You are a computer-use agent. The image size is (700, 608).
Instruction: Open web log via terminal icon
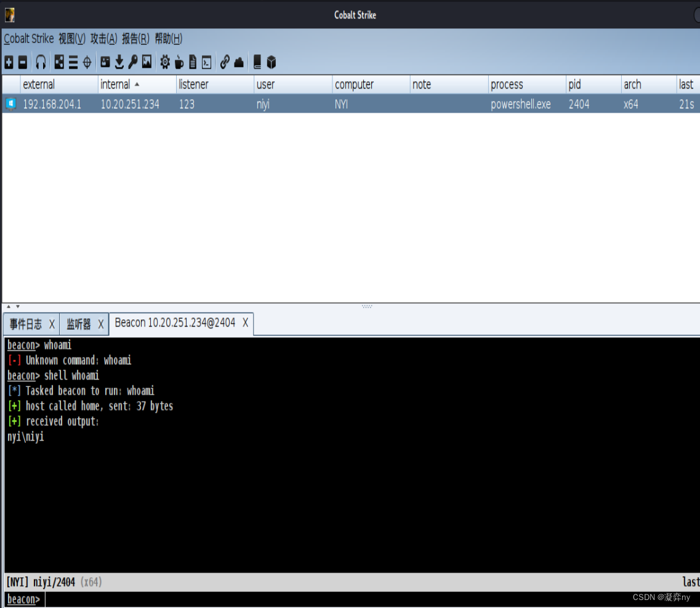(206, 62)
